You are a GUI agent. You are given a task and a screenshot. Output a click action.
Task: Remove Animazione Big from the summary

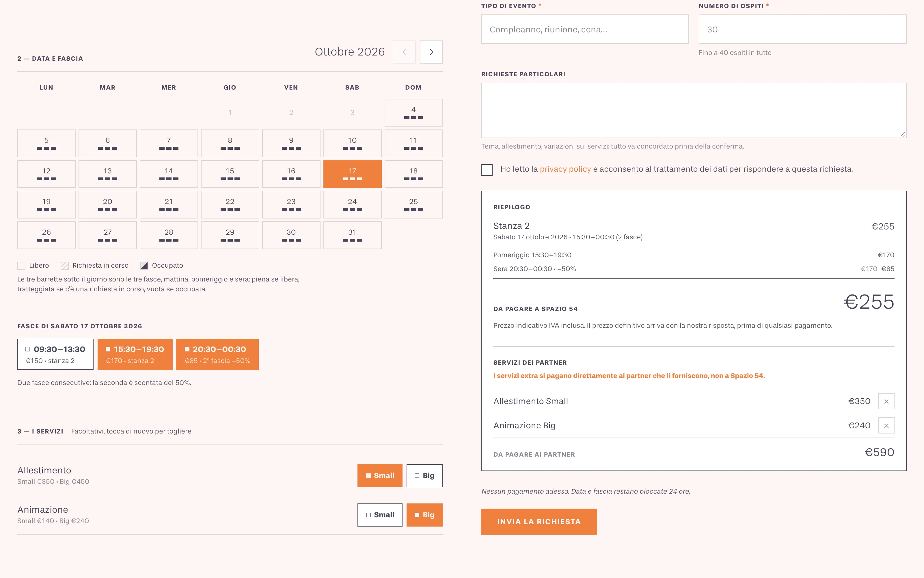(886, 425)
